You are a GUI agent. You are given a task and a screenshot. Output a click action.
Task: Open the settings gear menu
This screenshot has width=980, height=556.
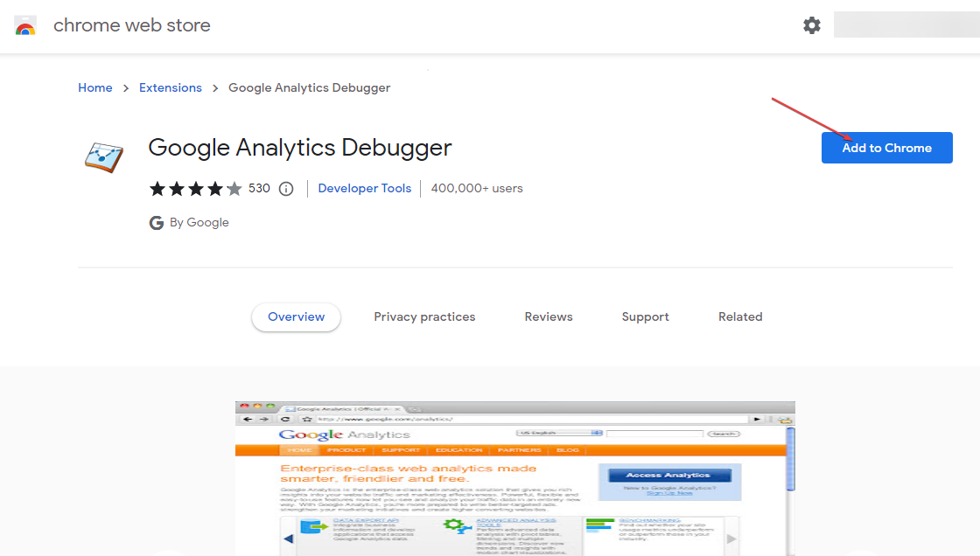click(x=811, y=25)
